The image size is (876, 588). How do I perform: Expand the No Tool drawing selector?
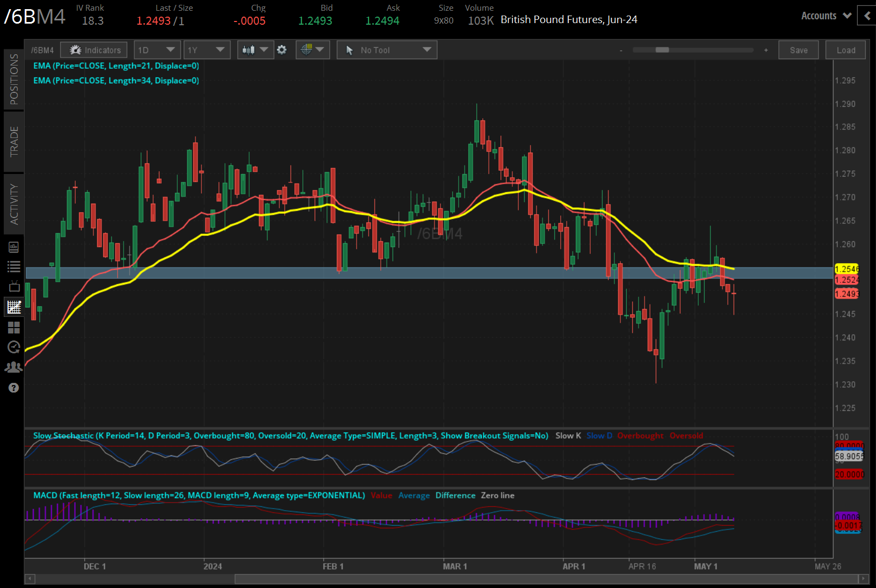387,50
